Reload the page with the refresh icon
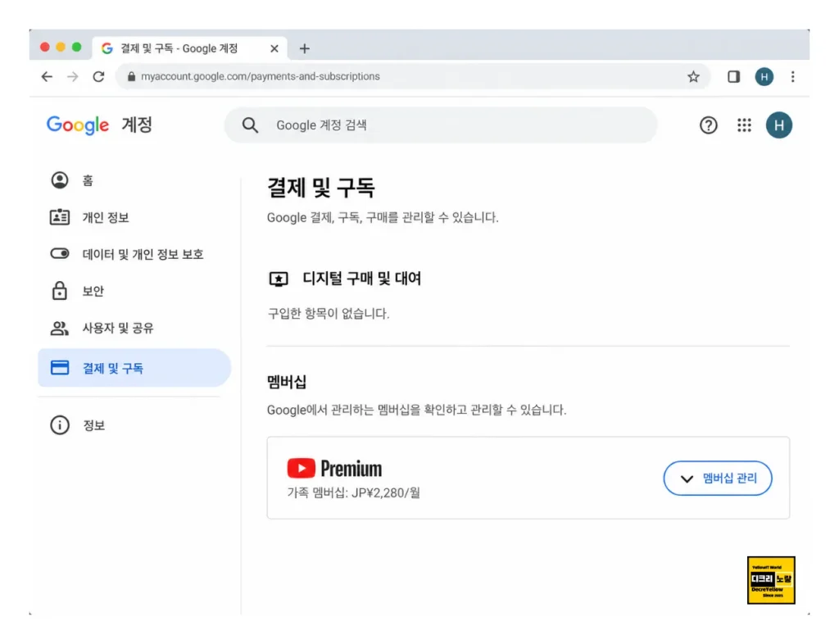839x644 pixels. point(98,76)
